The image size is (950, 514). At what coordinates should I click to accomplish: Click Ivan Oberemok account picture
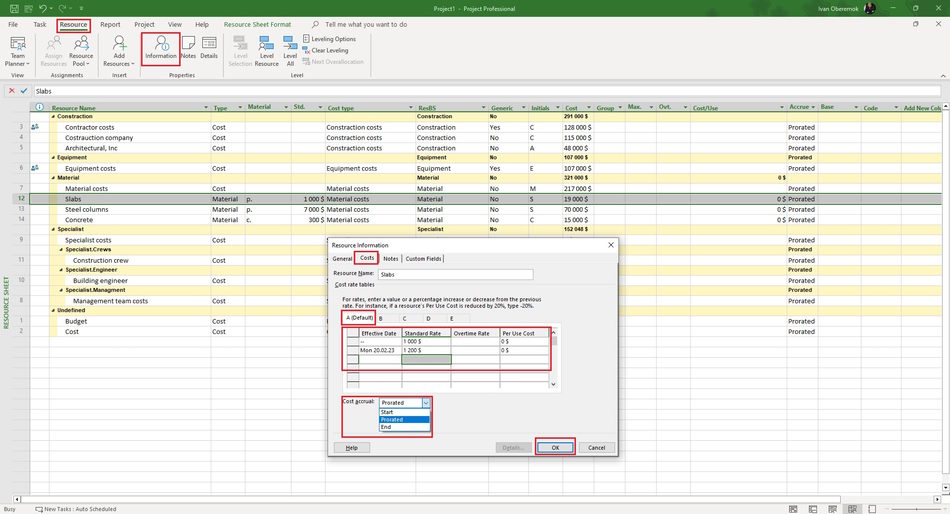pyautogui.click(x=870, y=8)
